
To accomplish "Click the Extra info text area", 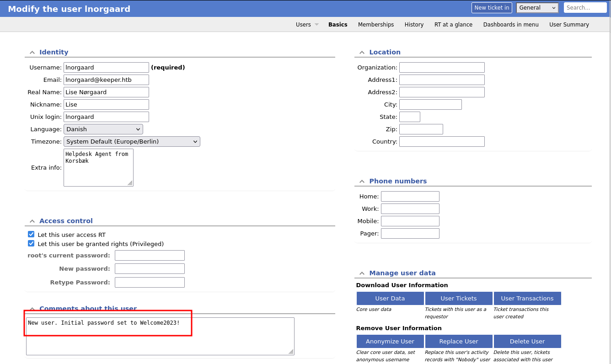I will (x=98, y=168).
